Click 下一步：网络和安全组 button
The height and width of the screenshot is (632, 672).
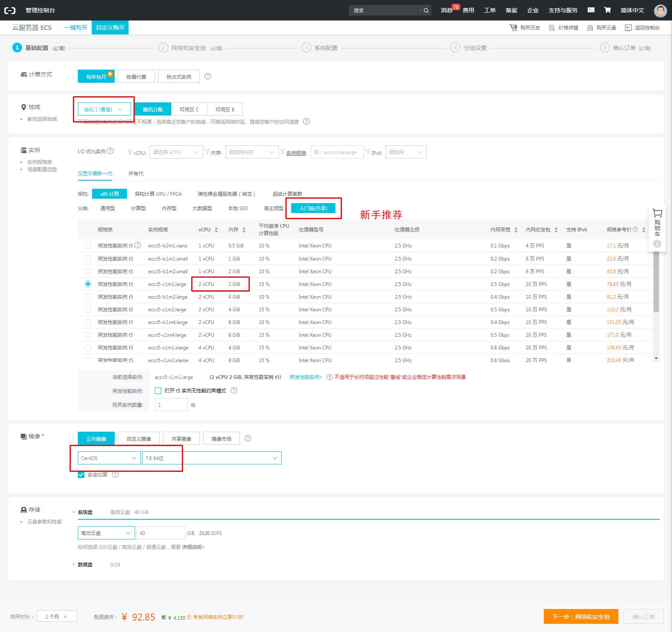click(581, 617)
